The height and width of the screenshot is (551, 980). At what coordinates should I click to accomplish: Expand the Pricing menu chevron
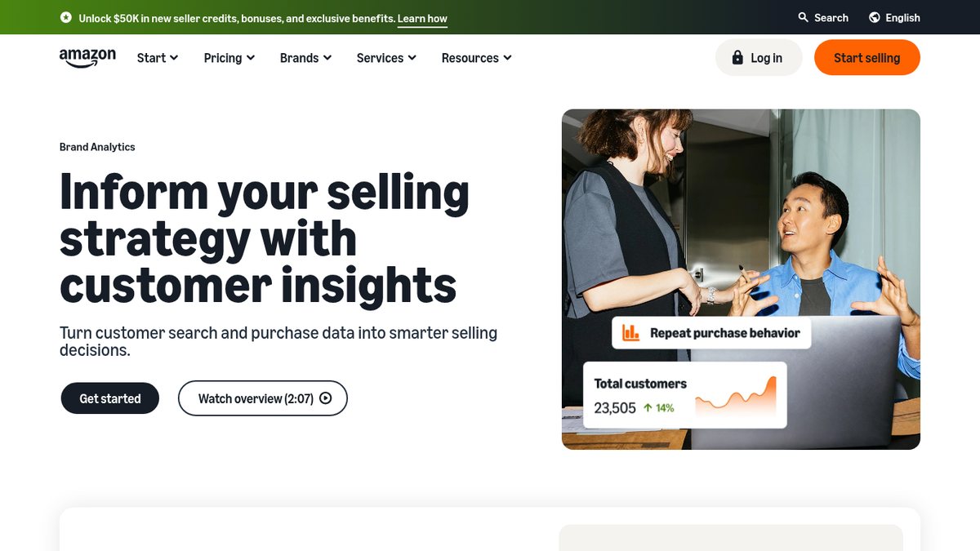point(251,58)
